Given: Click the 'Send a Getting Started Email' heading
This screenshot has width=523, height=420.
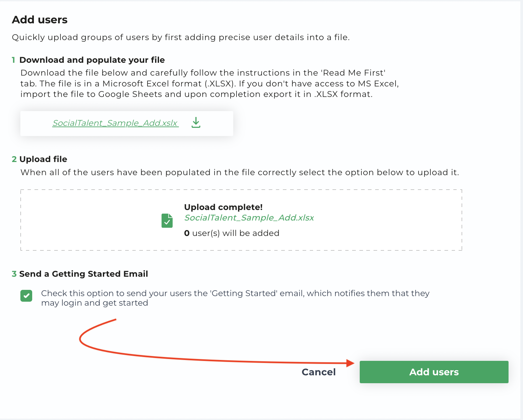Looking at the screenshot, I should (x=84, y=274).
